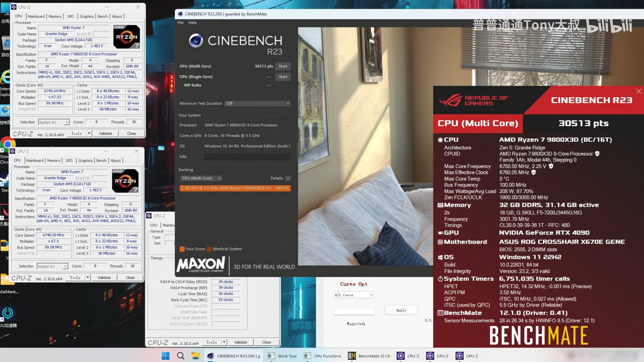Start the CPU Multi Core benchmark
Image resolution: width=644 pixels, height=362 pixels.
[x=283, y=66]
